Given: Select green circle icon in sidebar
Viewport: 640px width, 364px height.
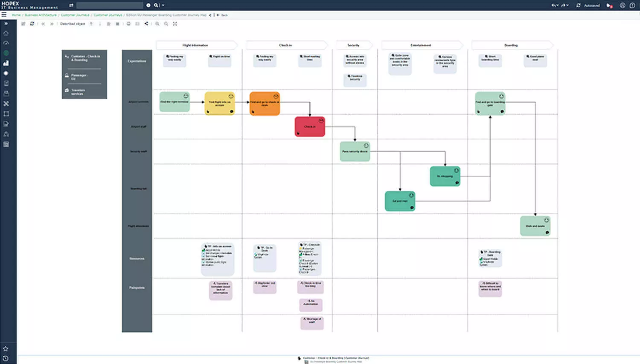Looking at the screenshot, I should pyautogui.click(x=6, y=53).
